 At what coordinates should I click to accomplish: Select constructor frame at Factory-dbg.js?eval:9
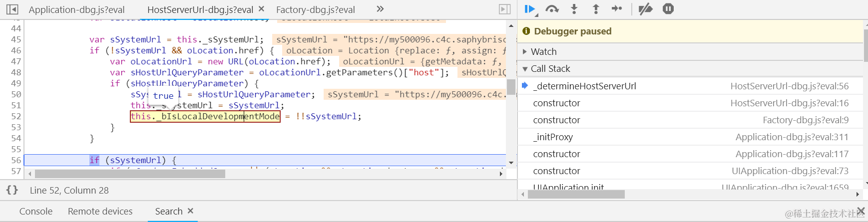pyautogui.click(x=691, y=120)
